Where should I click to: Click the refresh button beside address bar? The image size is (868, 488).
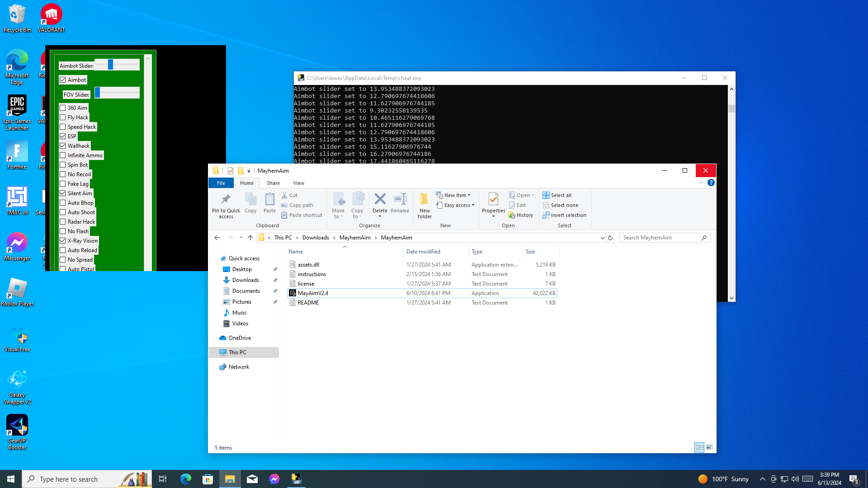pyautogui.click(x=610, y=238)
